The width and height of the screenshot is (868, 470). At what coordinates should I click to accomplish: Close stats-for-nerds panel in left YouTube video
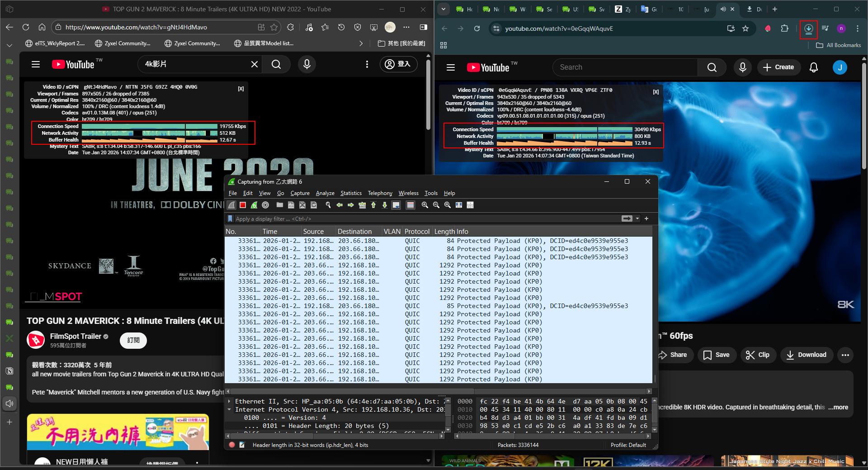[x=241, y=89]
